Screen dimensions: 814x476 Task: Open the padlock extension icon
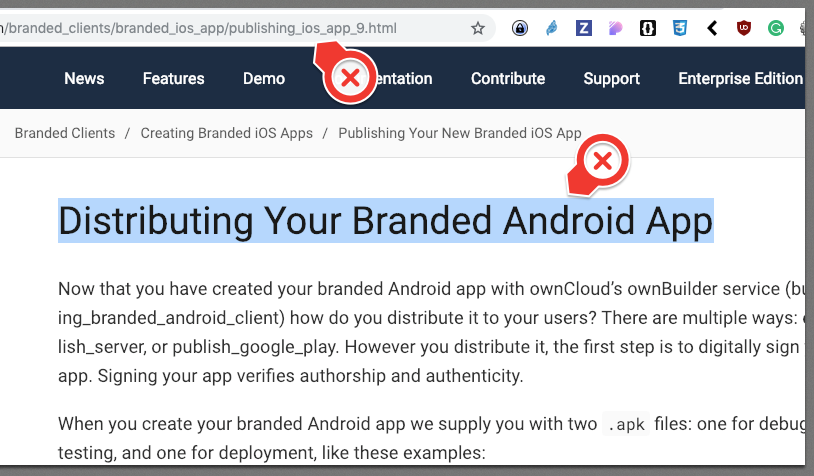click(x=520, y=28)
